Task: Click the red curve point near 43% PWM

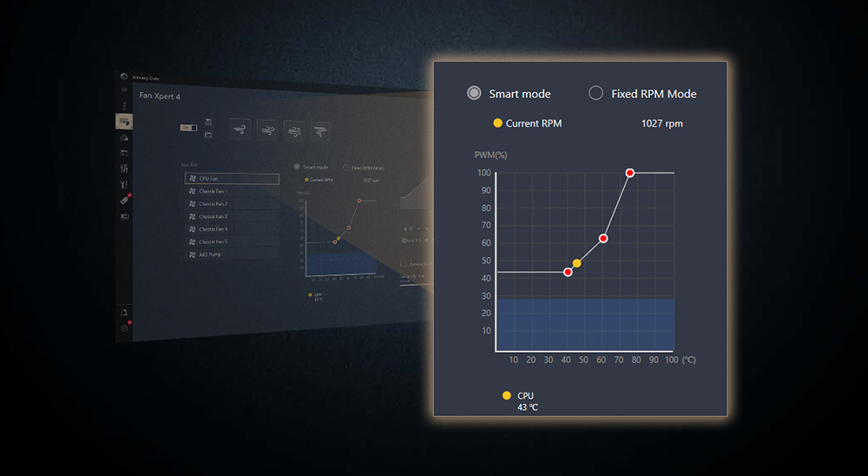Action: [x=568, y=272]
